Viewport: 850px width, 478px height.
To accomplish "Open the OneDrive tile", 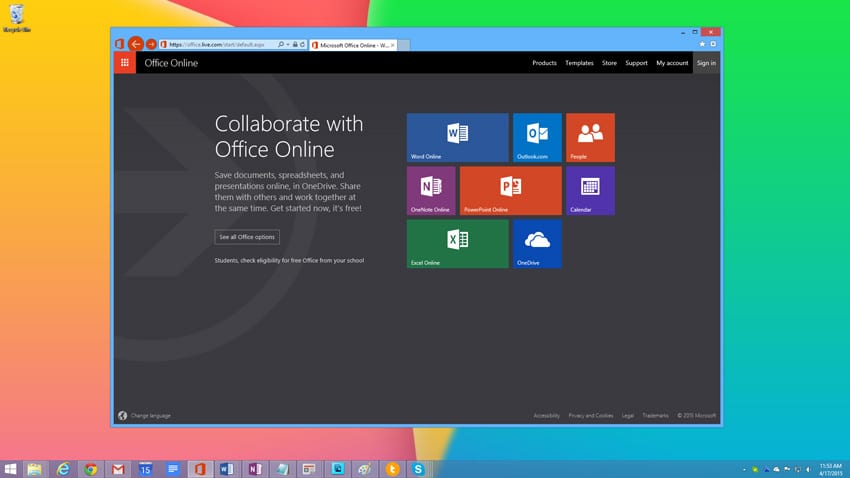I will (537, 243).
